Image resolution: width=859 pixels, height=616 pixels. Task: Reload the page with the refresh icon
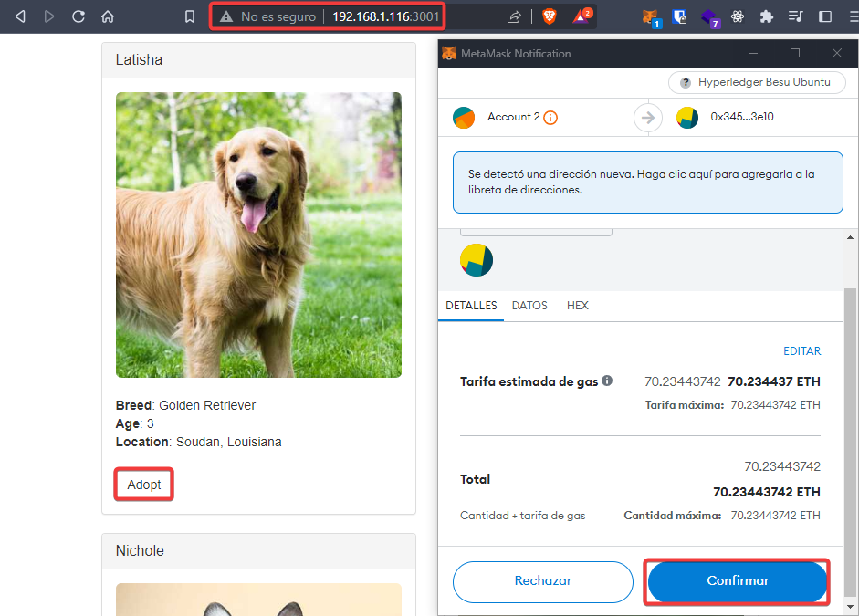[79, 16]
